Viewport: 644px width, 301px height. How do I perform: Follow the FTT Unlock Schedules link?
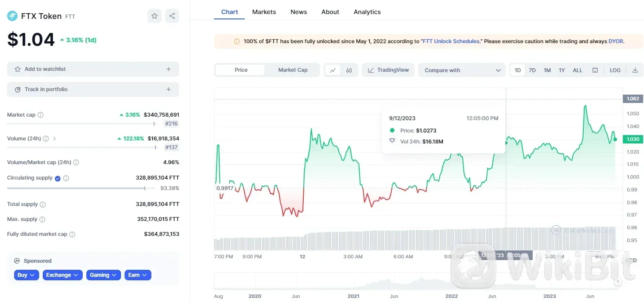(451, 41)
